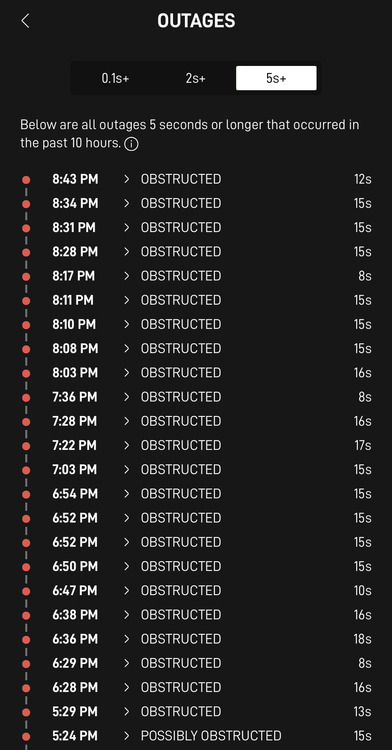Expand the 8:34 PM outage chevron
The height and width of the screenshot is (750, 392).
(x=127, y=203)
